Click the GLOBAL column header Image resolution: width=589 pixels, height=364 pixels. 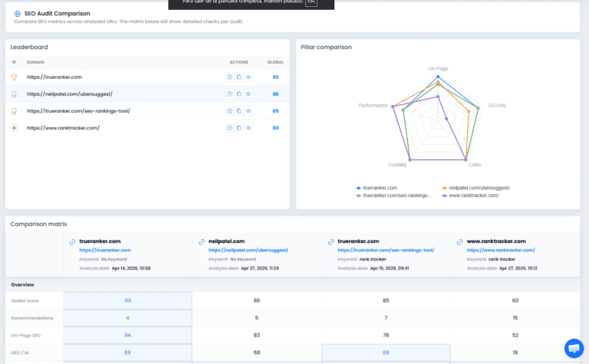click(275, 62)
